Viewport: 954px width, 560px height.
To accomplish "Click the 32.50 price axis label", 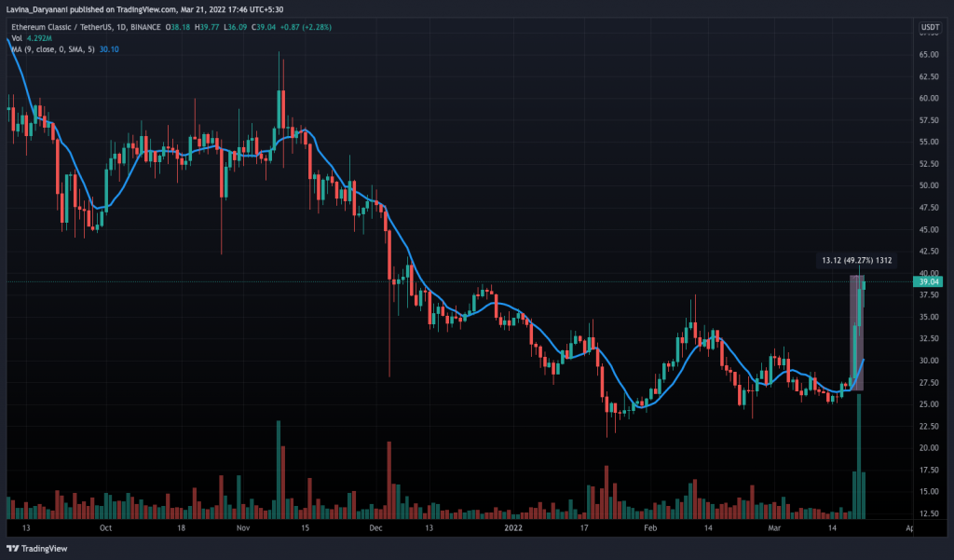I will pos(929,338).
